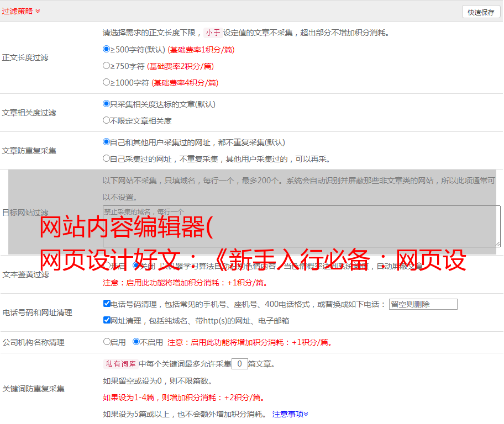
Task: Expand the 注意事项 link
Action: 290,414
